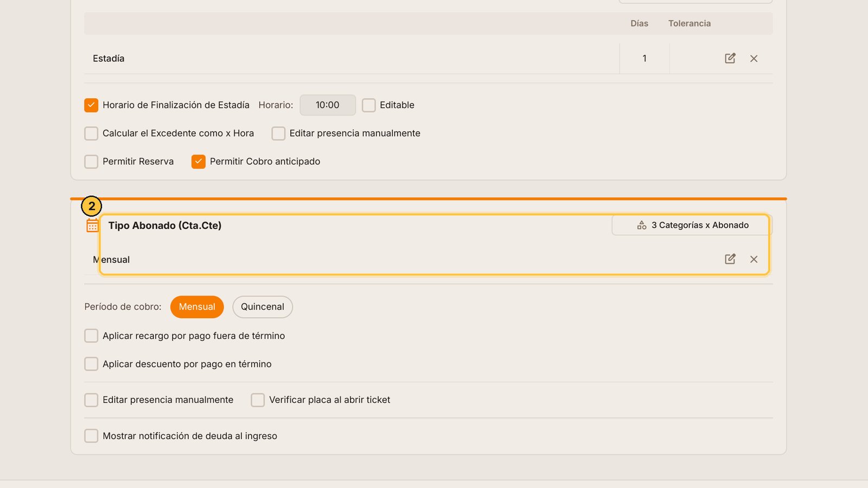This screenshot has height=488, width=868.
Task: Click the step 2 numbered badge
Action: click(x=92, y=206)
